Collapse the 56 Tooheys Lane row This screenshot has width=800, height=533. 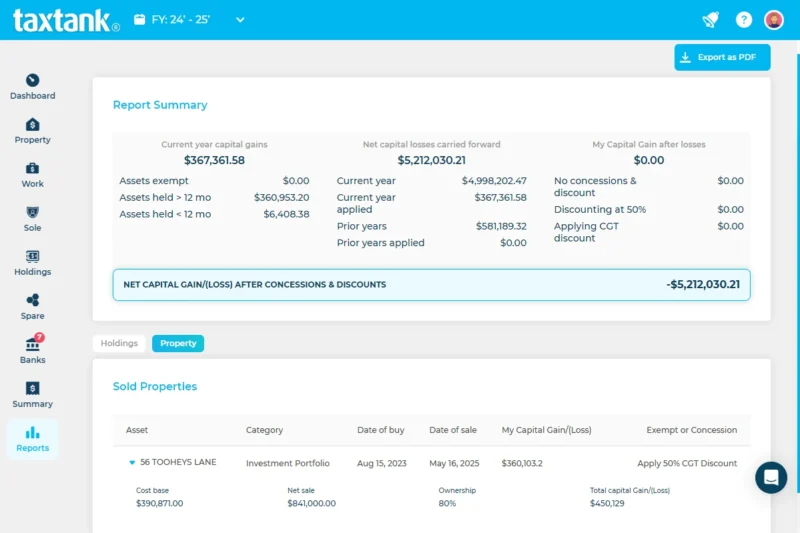tap(131, 463)
